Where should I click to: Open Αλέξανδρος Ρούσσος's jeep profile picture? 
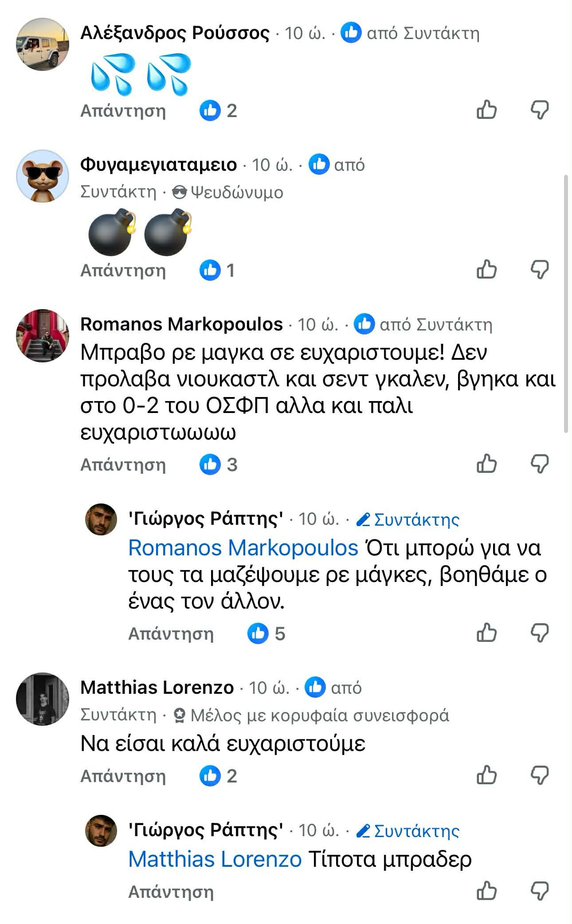click(x=43, y=44)
